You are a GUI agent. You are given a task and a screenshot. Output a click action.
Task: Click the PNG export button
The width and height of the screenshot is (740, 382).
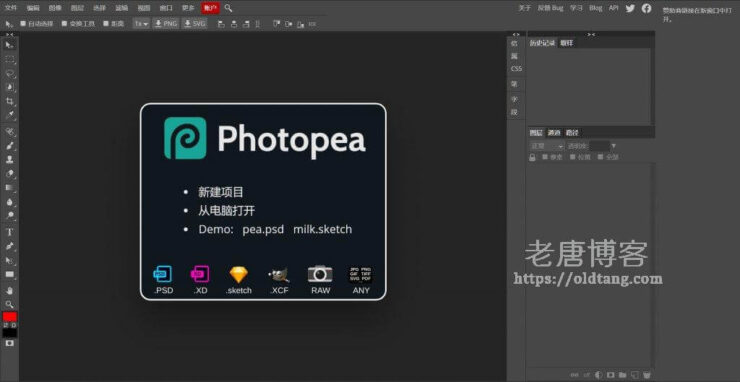(x=166, y=23)
